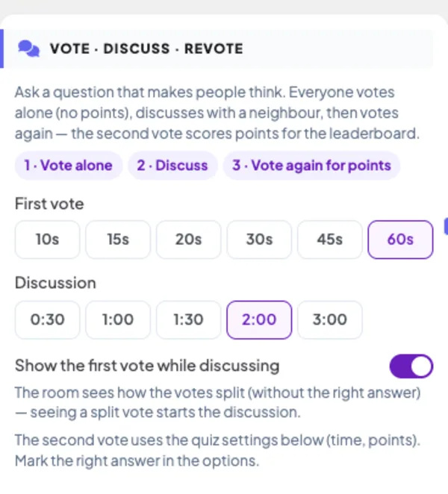Pick the 2:00 discussion option
The height and width of the screenshot is (494, 448).
click(259, 320)
